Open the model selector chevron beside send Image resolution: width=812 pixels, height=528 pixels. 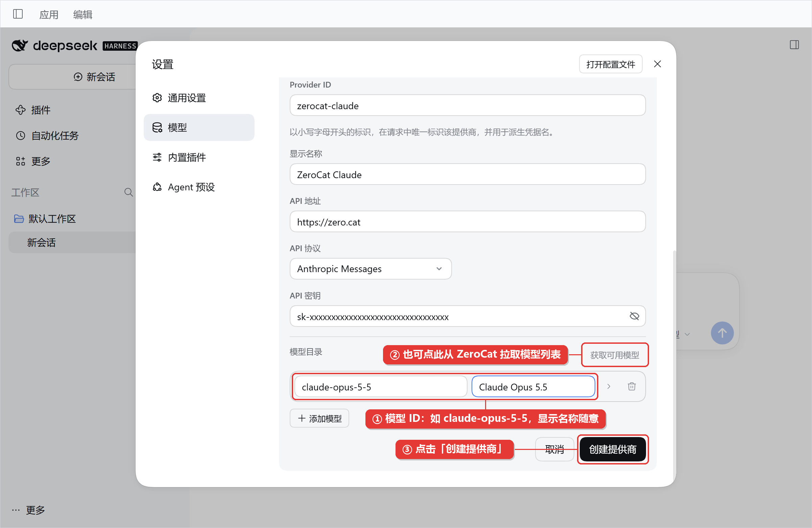687,334
